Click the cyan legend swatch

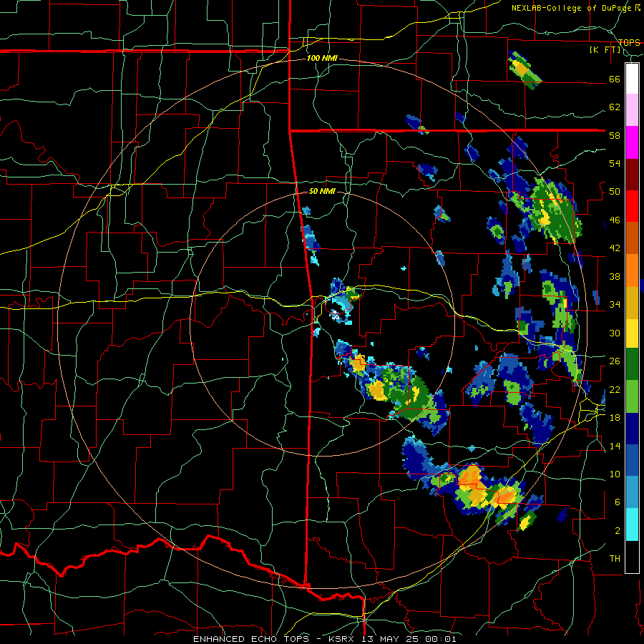[632, 525]
